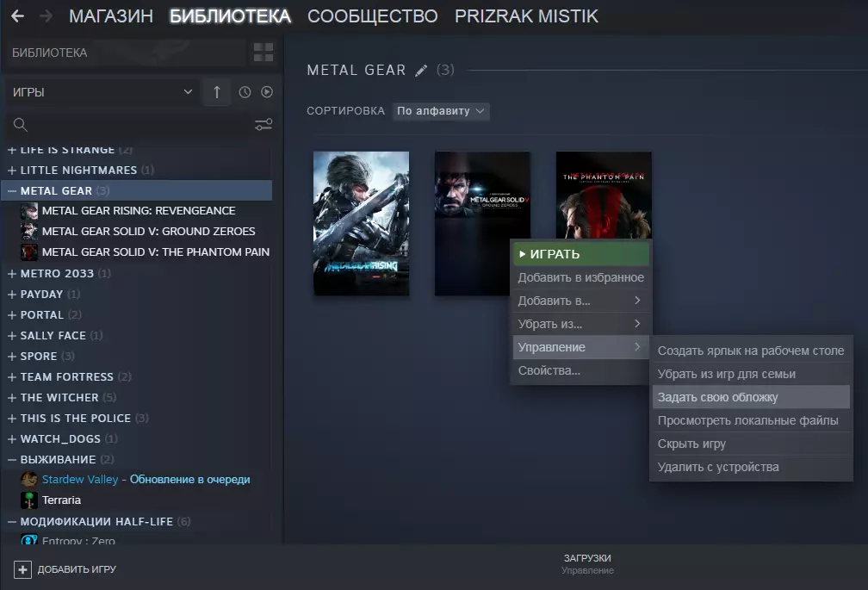Open the МАГАЗИН tab
The image size is (868, 590).
click(111, 16)
